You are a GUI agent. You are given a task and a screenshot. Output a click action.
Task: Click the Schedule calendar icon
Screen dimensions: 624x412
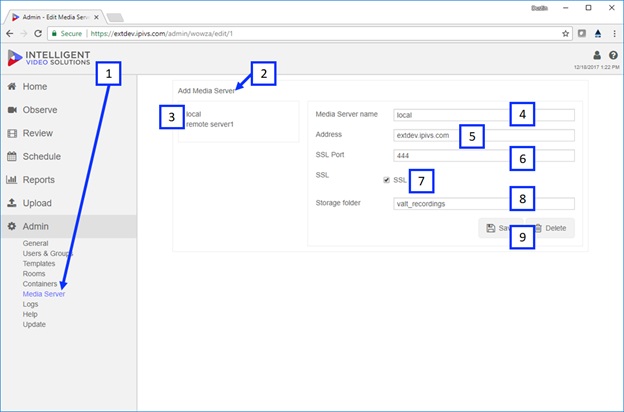[12, 156]
